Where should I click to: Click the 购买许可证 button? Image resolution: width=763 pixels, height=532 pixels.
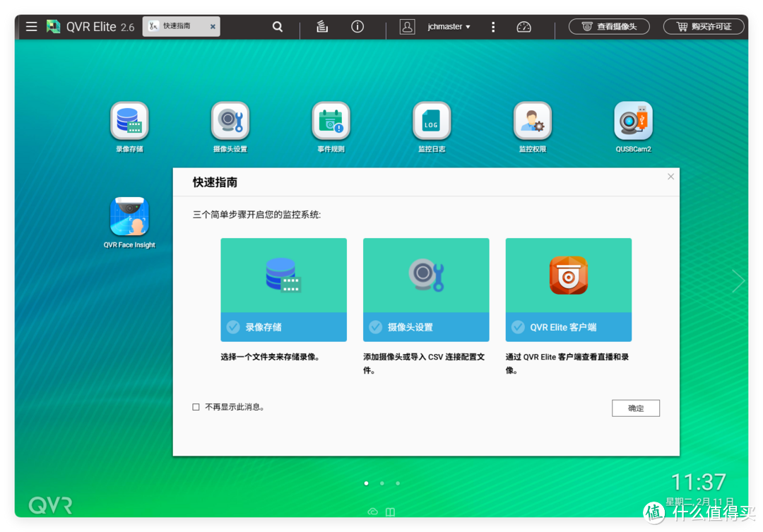[x=704, y=27]
